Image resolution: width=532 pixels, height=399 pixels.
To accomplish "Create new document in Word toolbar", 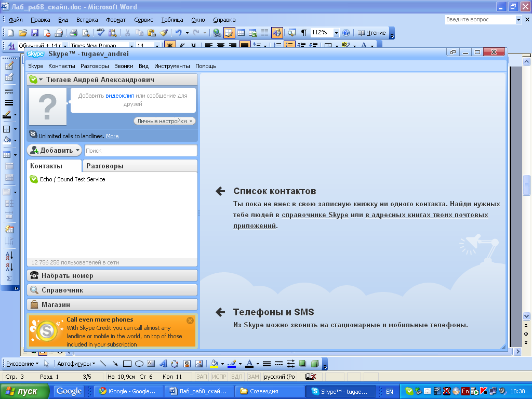I will click(10, 33).
